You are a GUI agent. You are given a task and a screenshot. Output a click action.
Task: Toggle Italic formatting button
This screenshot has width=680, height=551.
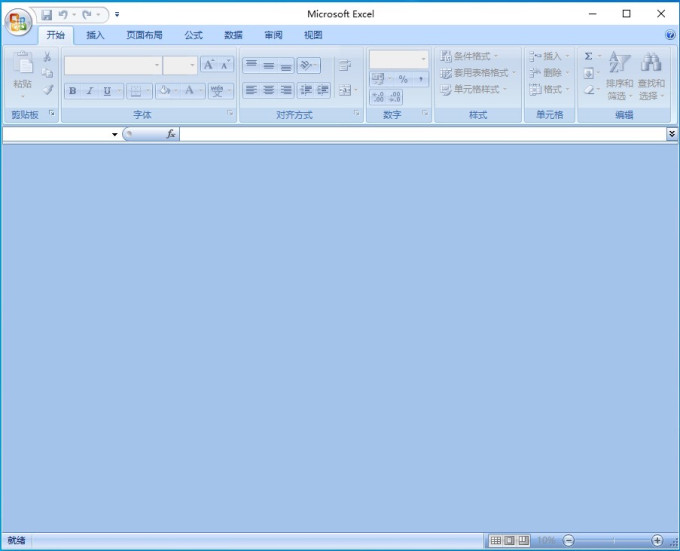[x=90, y=91]
